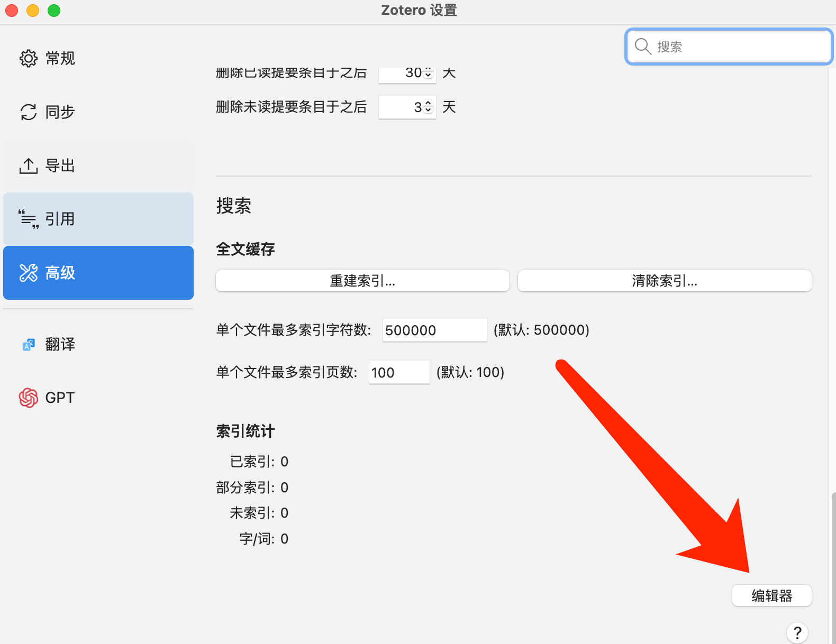Image resolution: width=836 pixels, height=644 pixels.
Task: Select the 高级 advanced tools icon
Action: 29,273
